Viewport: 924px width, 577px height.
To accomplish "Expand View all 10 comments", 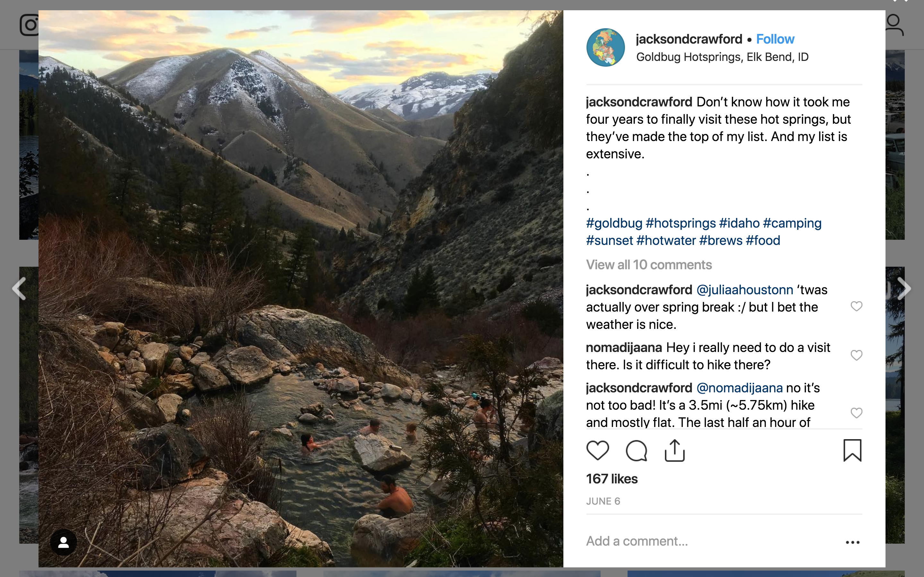I will coord(649,265).
